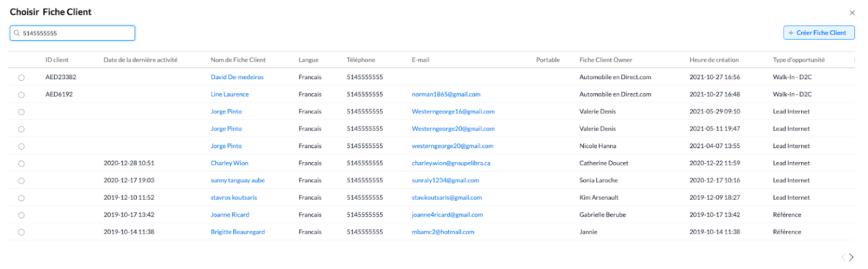Click client ID AED23382
868x269 pixels.
coord(61,77)
